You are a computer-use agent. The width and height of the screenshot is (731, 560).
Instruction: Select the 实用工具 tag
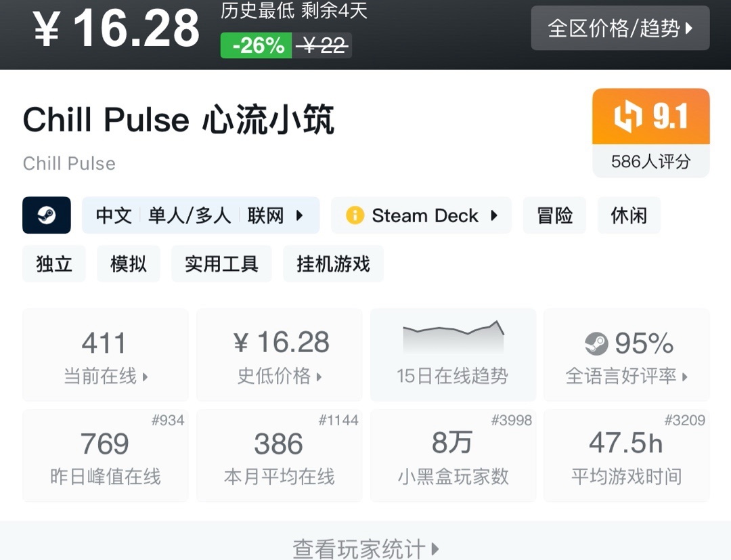click(x=221, y=263)
